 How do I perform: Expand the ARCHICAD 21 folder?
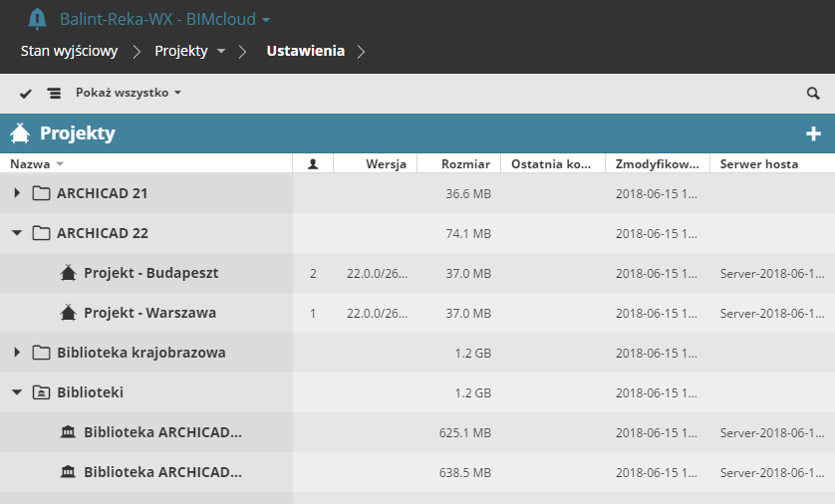pyautogui.click(x=17, y=193)
